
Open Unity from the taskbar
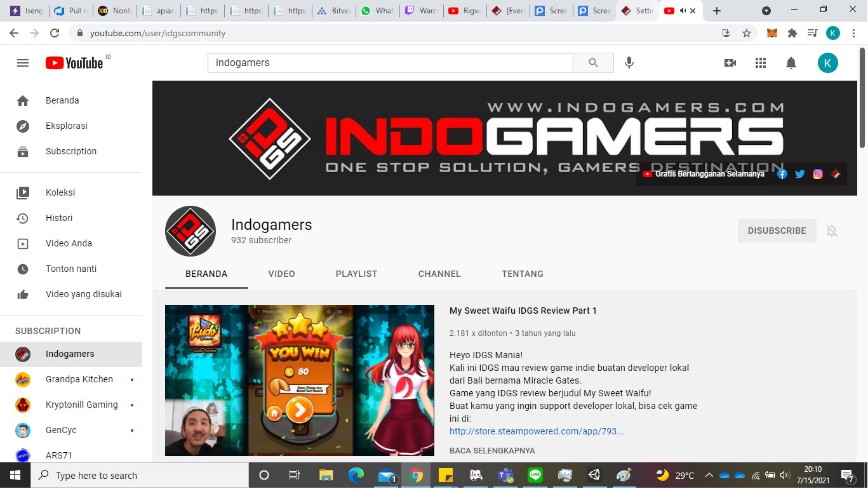594,475
